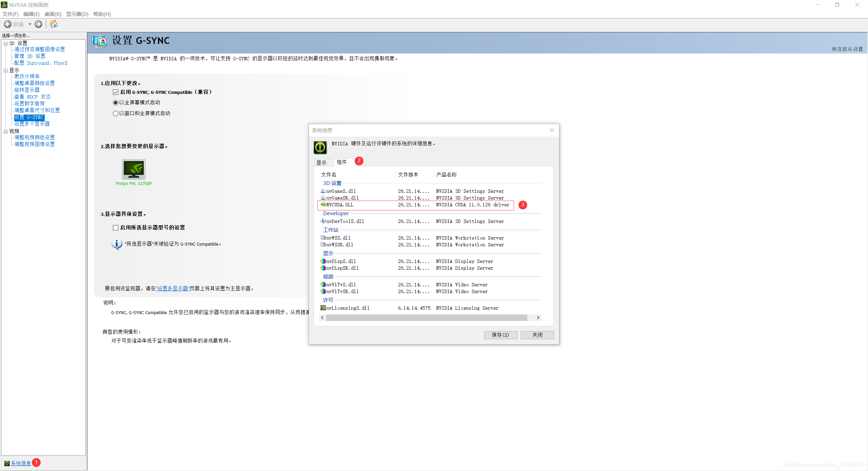The height and width of the screenshot is (471, 868).
Task: Open the Back history dropdown arrow
Action: click(x=30, y=24)
